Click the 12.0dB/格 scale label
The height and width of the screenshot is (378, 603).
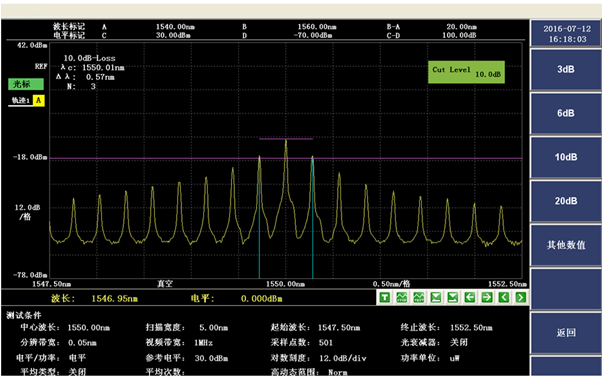[27, 212]
